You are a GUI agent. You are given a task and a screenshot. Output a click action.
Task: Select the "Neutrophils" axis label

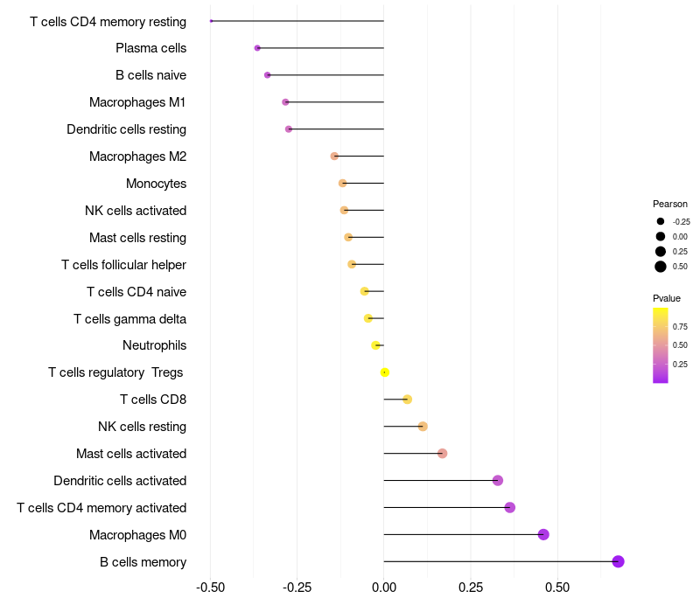154,345
